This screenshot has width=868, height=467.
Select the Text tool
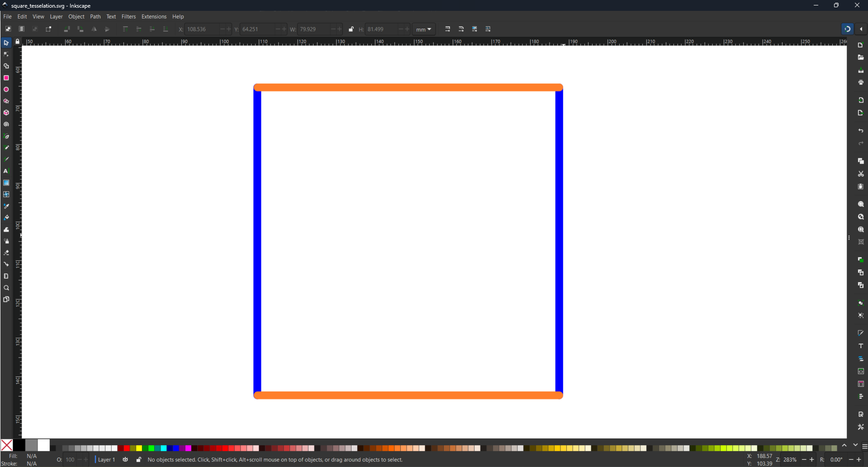click(x=6, y=171)
